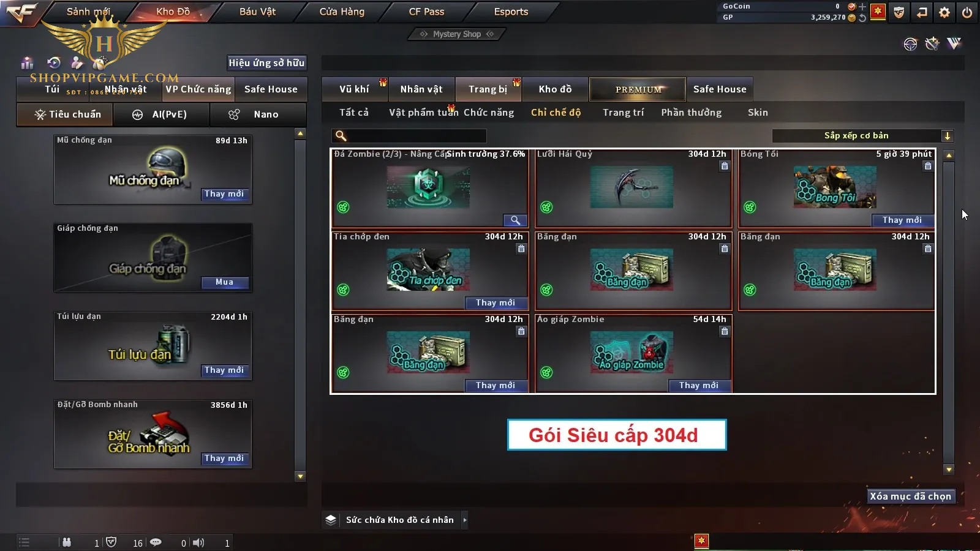980x551 pixels.
Task: Open settings gear in top bar
Action: click(944, 12)
